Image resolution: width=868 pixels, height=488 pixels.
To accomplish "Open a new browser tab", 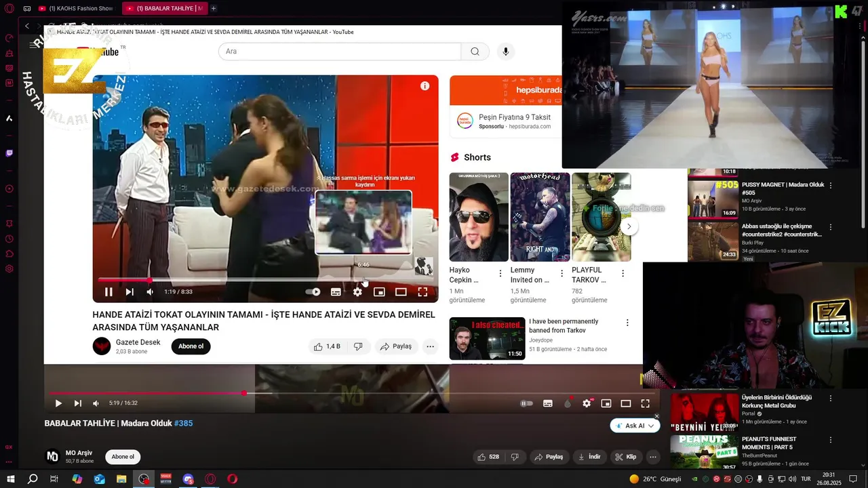I will pos(214,9).
